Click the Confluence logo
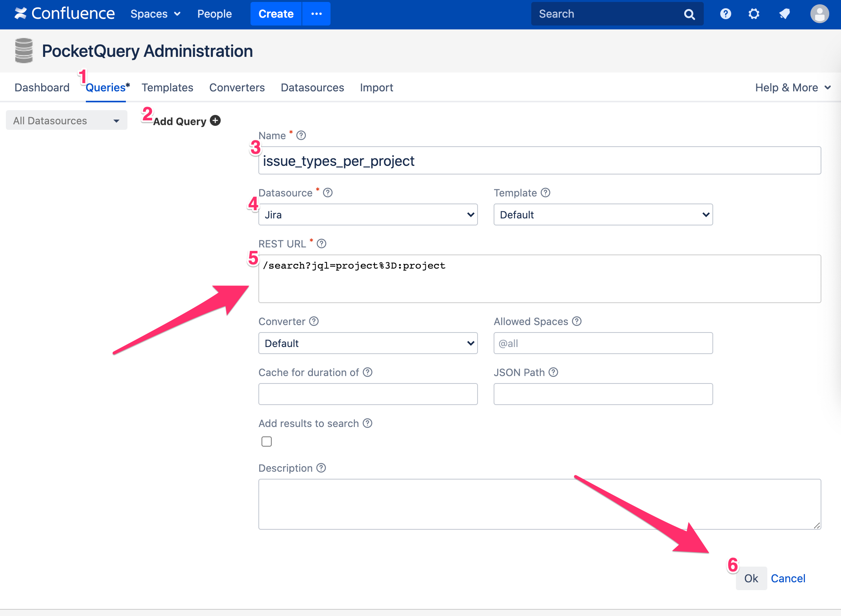This screenshot has height=616, width=841. point(65,14)
